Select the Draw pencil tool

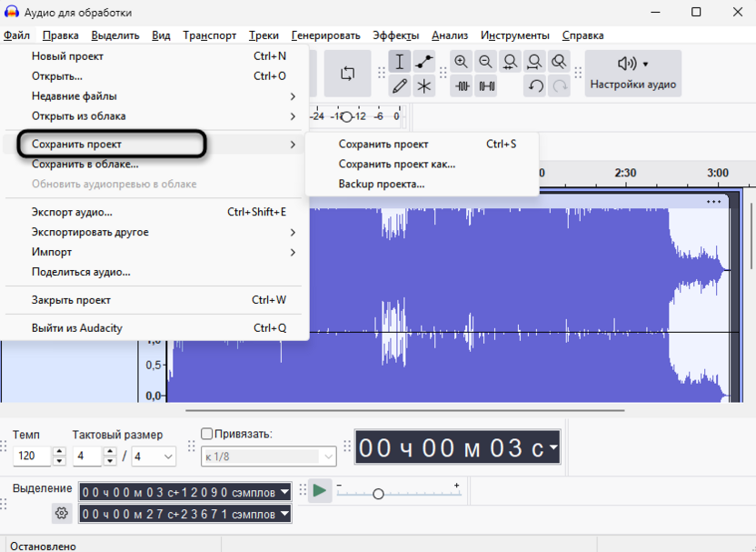tap(399, 86)
